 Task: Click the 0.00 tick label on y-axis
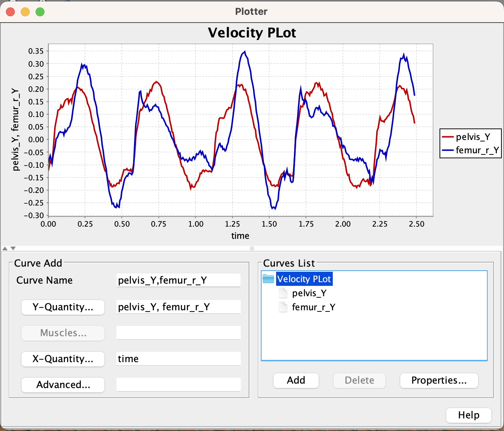[x=36, y=140]
